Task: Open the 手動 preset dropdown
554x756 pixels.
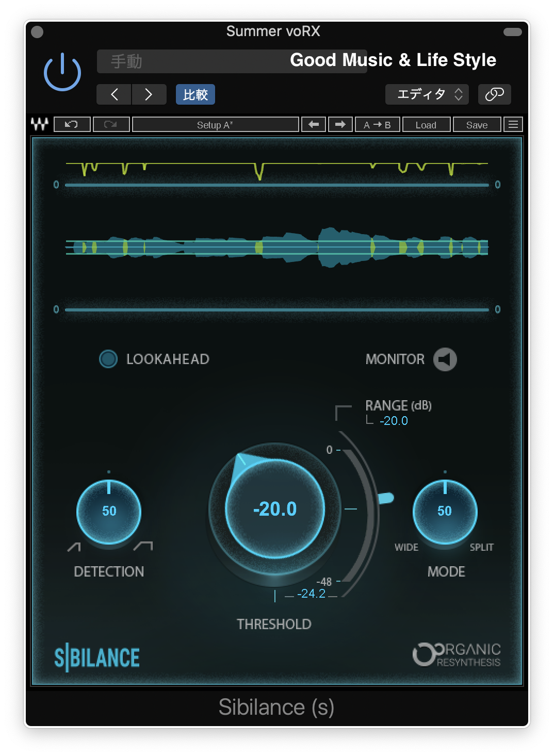Action: click(232, 61)
